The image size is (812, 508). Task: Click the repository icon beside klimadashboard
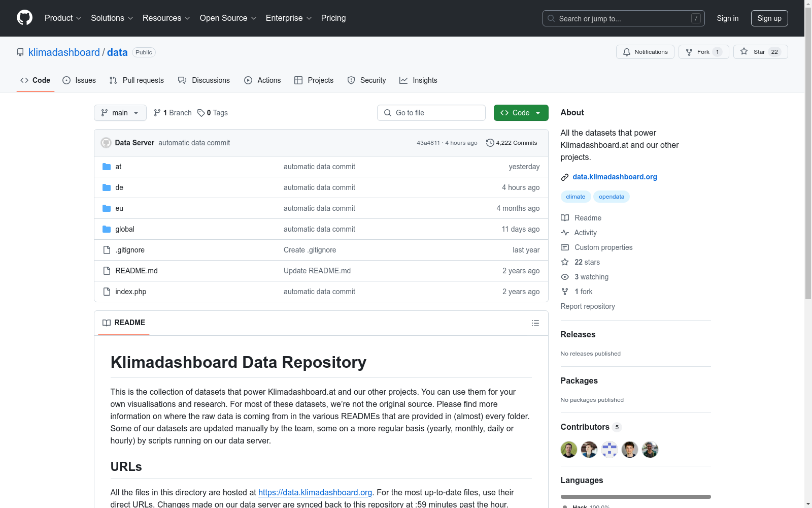(x=20, y=52)
